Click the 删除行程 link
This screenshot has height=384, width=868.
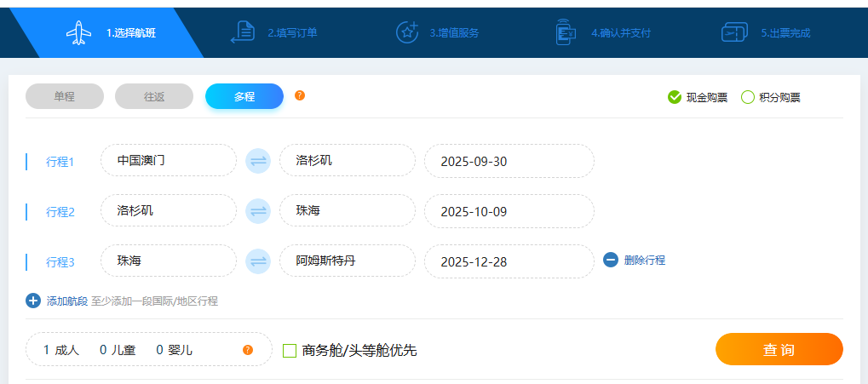pyautogui.click(x=644, y=260)
